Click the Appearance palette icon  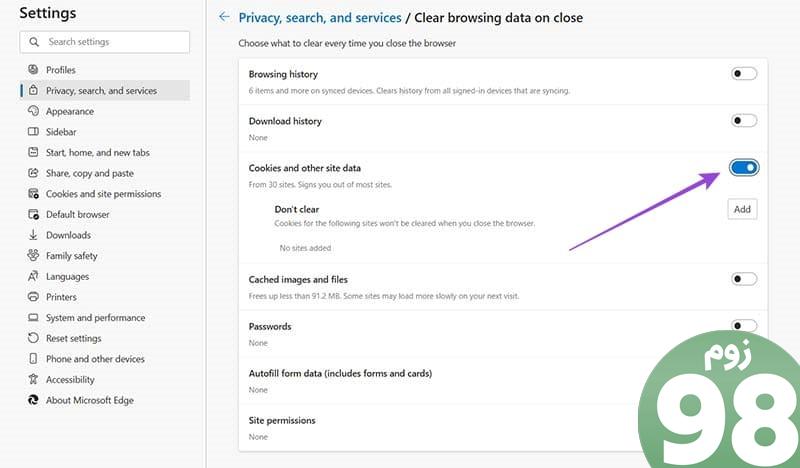pyautogui.click(x=33, y=111)
